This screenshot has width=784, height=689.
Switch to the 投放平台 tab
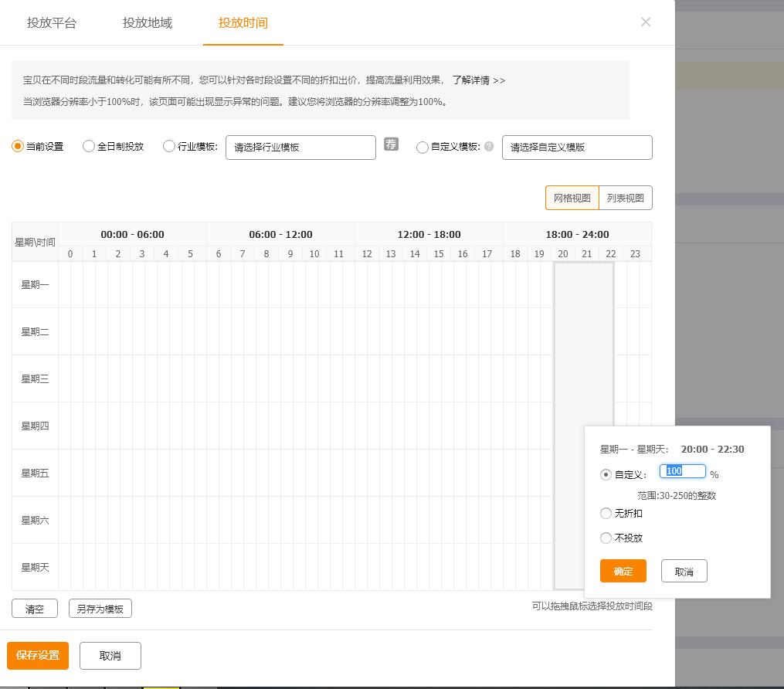51,23
